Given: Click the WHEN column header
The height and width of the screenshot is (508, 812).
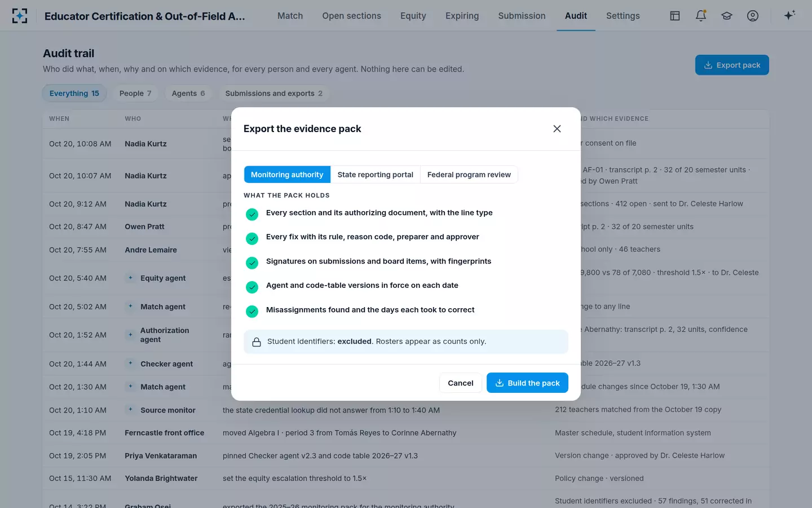Looking at the screenshot, I should (x=59, y=119).
